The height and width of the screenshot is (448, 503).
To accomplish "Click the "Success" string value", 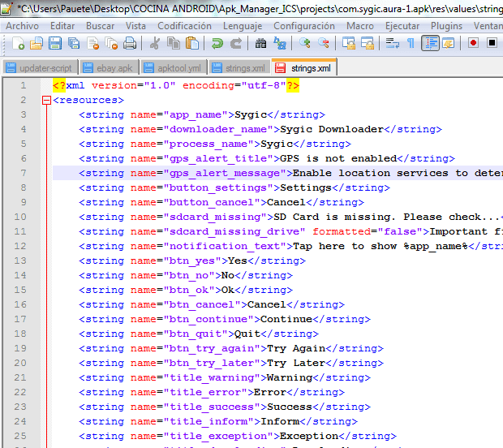I will (290, 407).
